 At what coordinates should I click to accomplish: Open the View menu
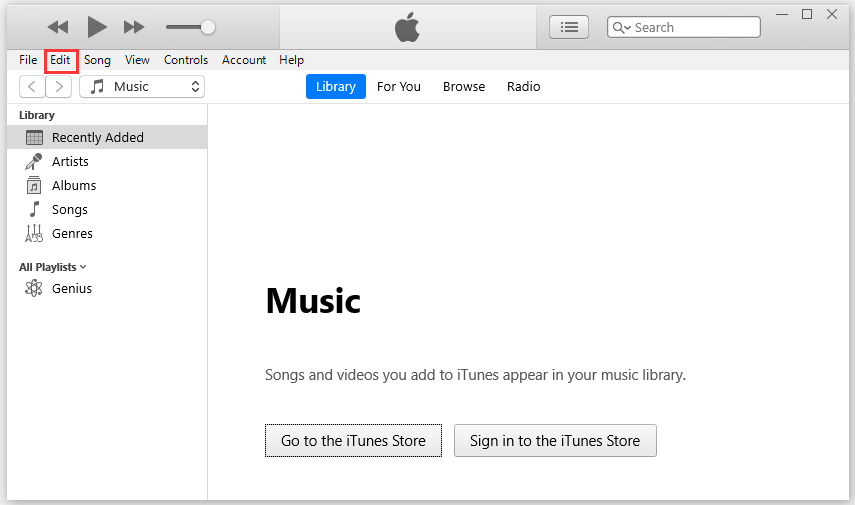137,60
